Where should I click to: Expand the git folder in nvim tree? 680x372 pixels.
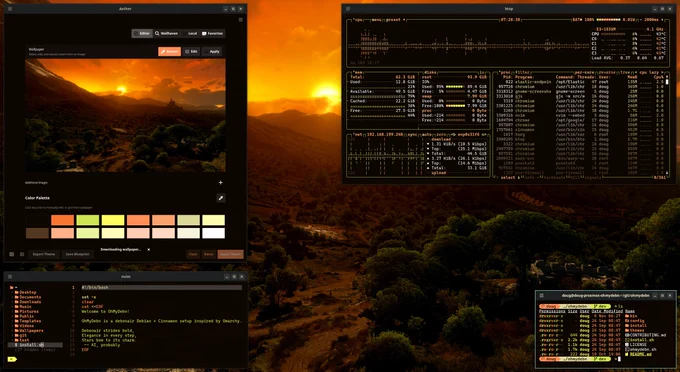click(21, 335)
